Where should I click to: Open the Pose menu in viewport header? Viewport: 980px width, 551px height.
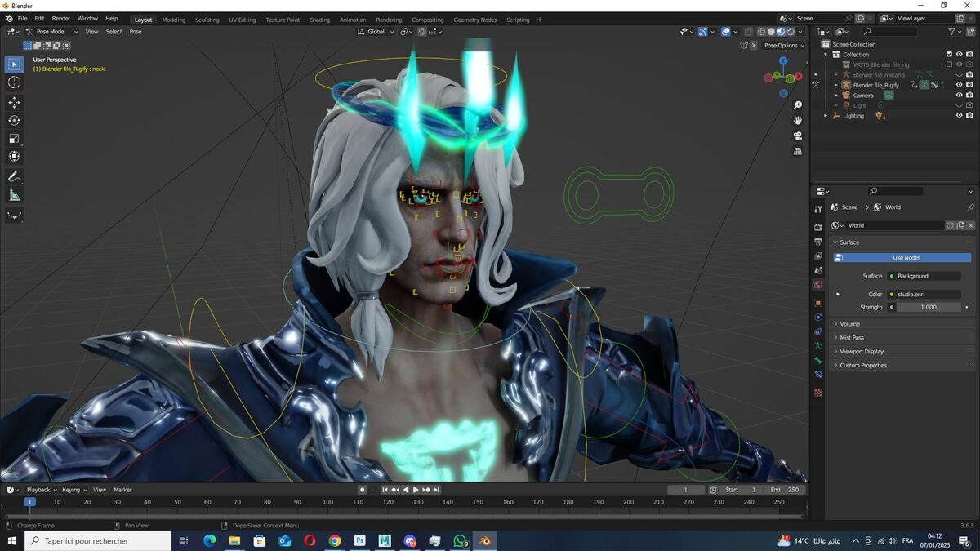tap(136, 32)
